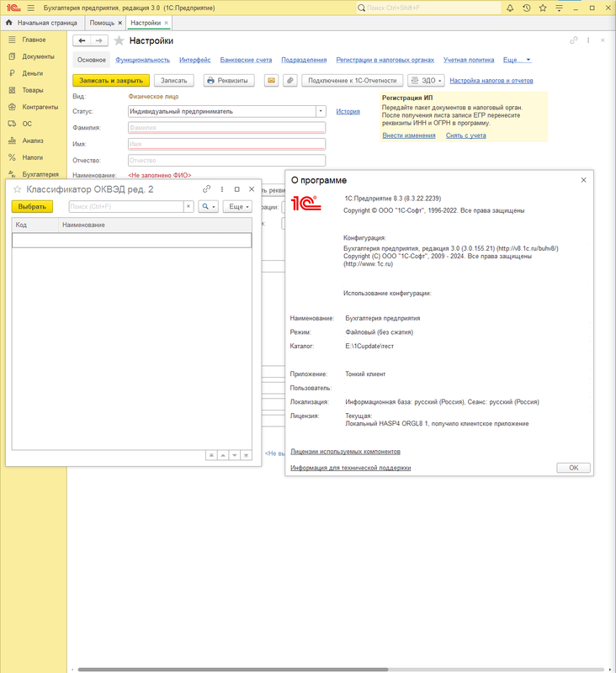Click Выбрать in ОКВЭД window
Image resolution: width=616 pixels, height=673 pixels.
[32, 206]
